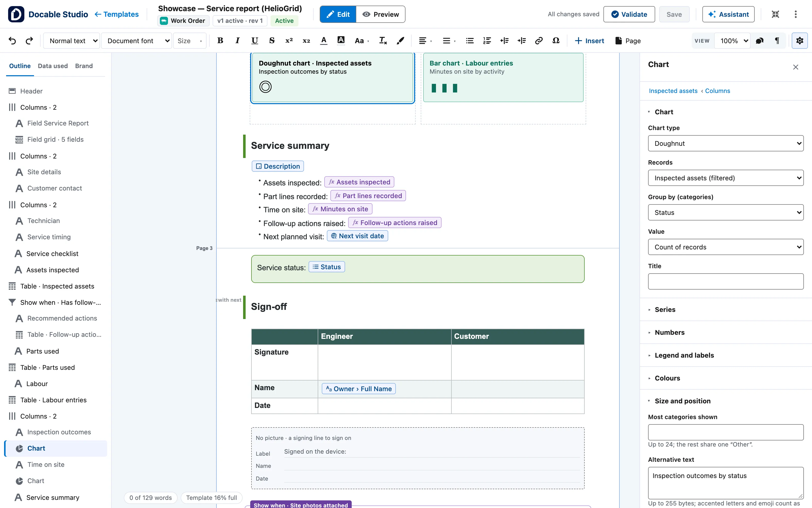
Task: Click the Docable Studio logo
Action: (x=16, y=14)
